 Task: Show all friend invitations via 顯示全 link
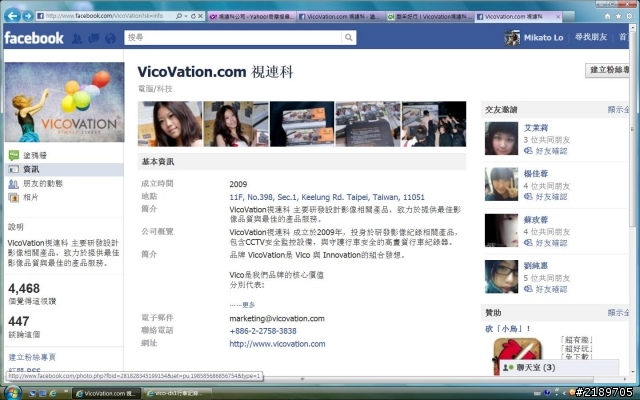(x=618, y=109)
